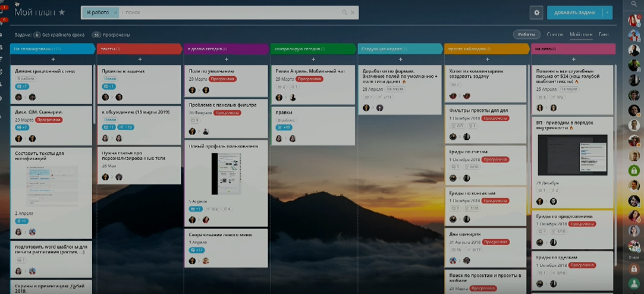644x294 pixels.
Task: Open 'Хотят из комментариев создавать задачу' card
Action: (476, 74)
